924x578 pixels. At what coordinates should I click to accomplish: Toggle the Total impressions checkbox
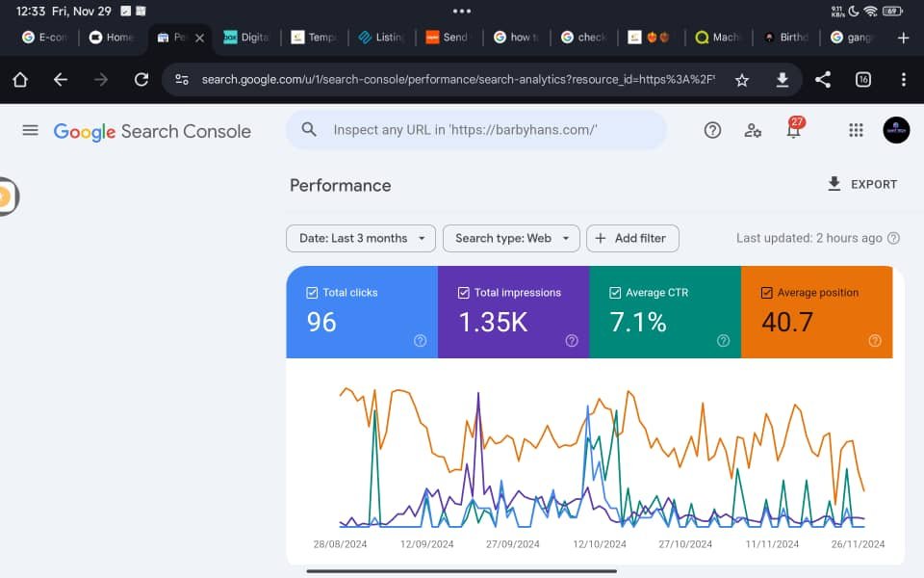464,293
